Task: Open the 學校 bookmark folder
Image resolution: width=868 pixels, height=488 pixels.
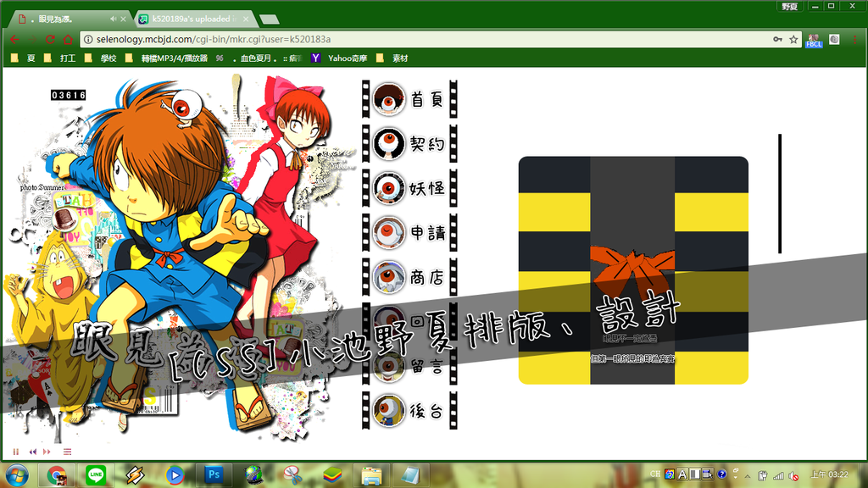Action: click(x=100, y=58)
